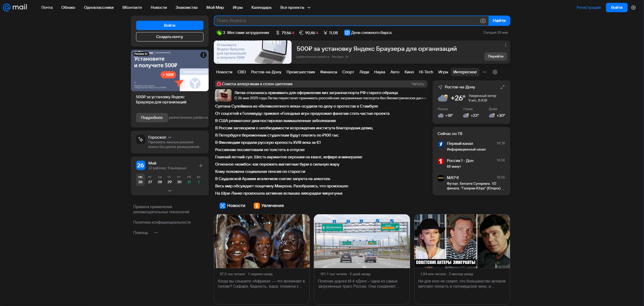Click МАТЧ! channel logo

[441, 178]
